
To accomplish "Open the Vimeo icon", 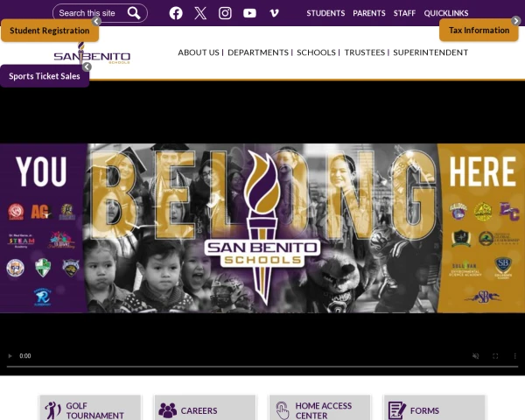I will point(274,13).
